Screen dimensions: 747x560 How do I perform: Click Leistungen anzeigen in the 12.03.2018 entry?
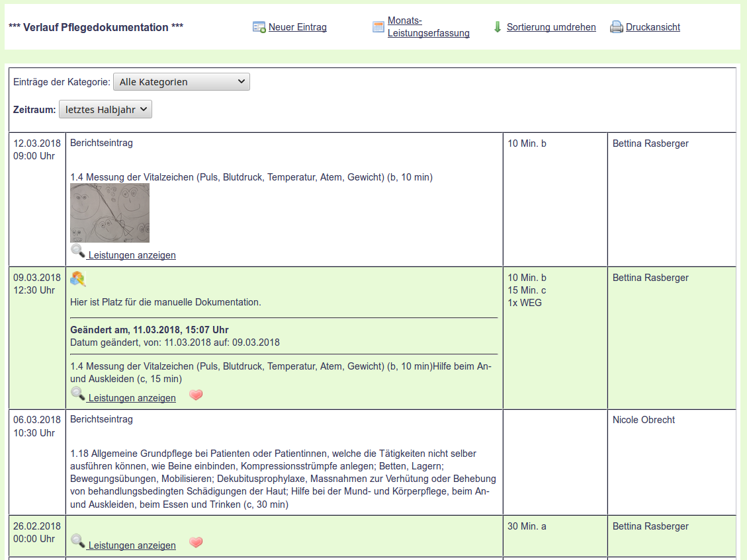click(x=132, y=255)
